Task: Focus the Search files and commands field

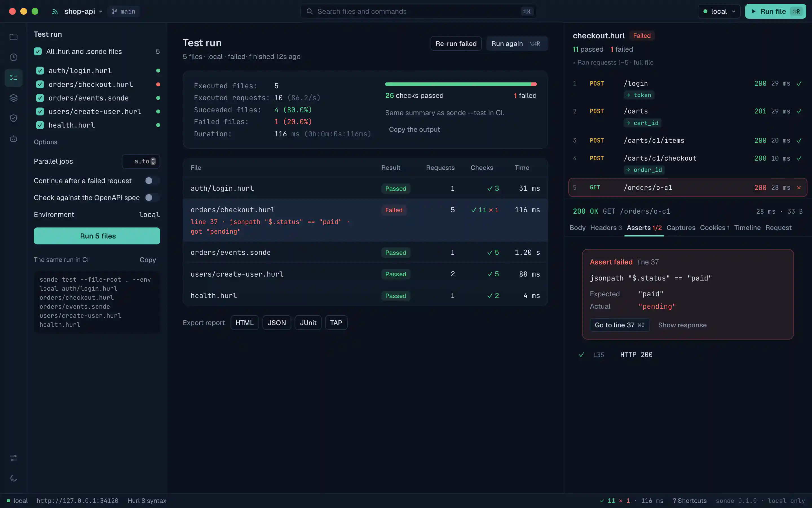Action: tap(418, 11)
